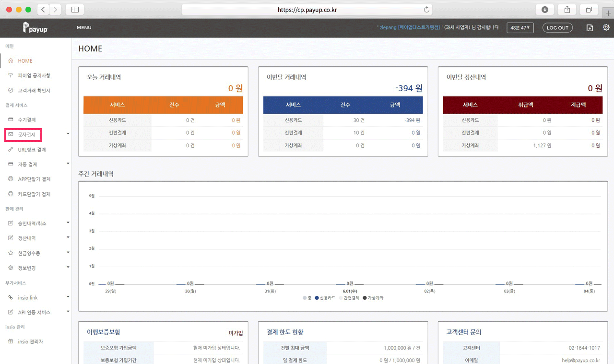Open the MENU item in the header
The width and height of the screenshot is (614, 364).
coord(84,28)
